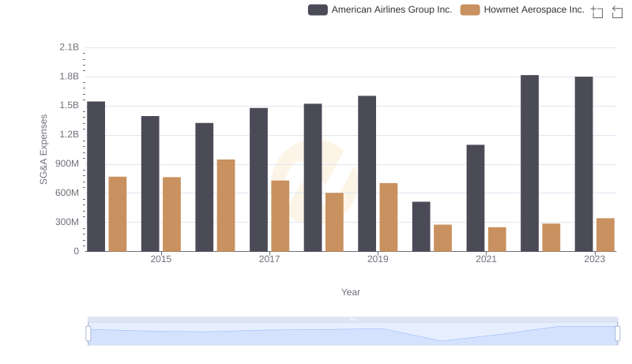632x364 pixels.
Task: Click the Howmet Aerospace bar for 2019
Action: tap(389, 217)
